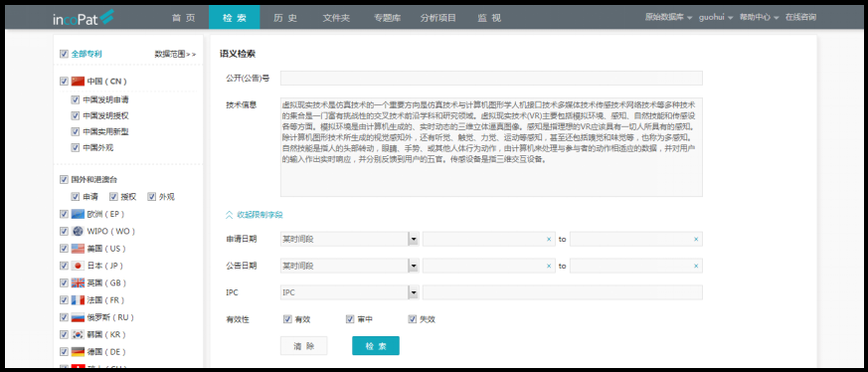Click the South Korea flag icon
The image size is (868, 372).
point(78,334)
